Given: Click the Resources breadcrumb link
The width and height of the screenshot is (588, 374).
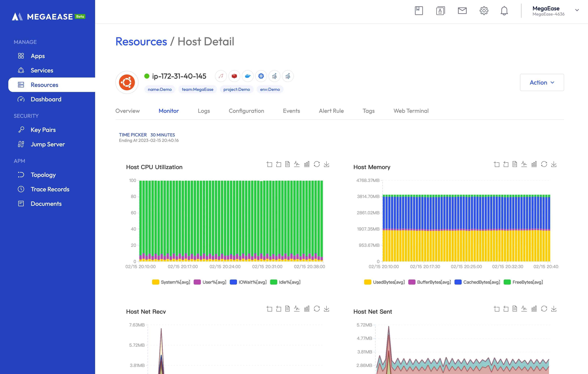Looking at the screenshot, I should 141,42.
